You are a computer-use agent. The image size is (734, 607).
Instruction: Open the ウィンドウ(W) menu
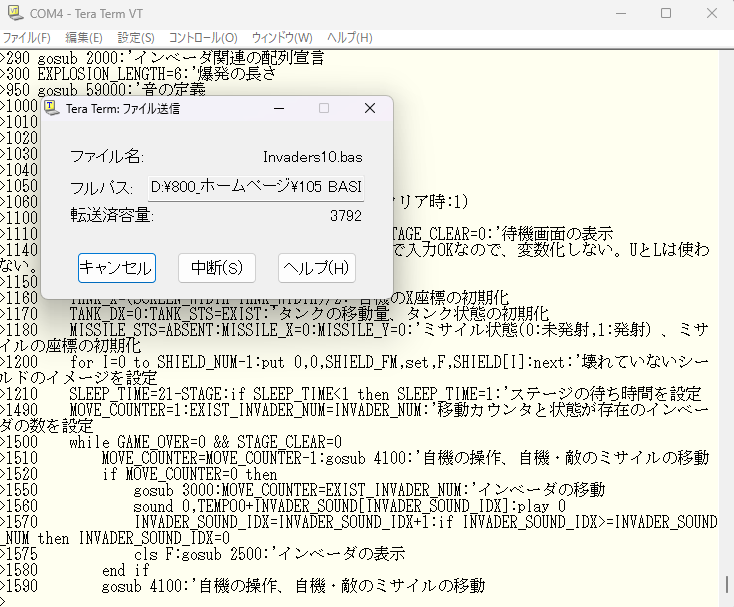(x=282, y=37)
